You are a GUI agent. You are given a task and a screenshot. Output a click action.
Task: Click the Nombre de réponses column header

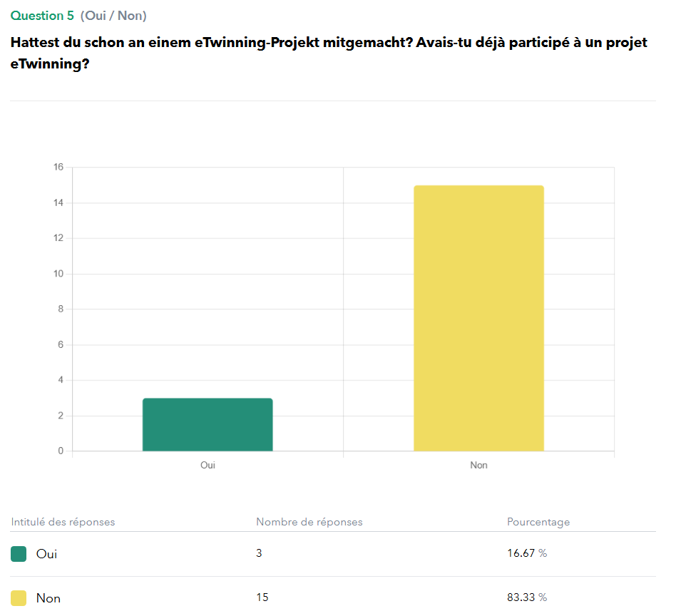[309, 522]
